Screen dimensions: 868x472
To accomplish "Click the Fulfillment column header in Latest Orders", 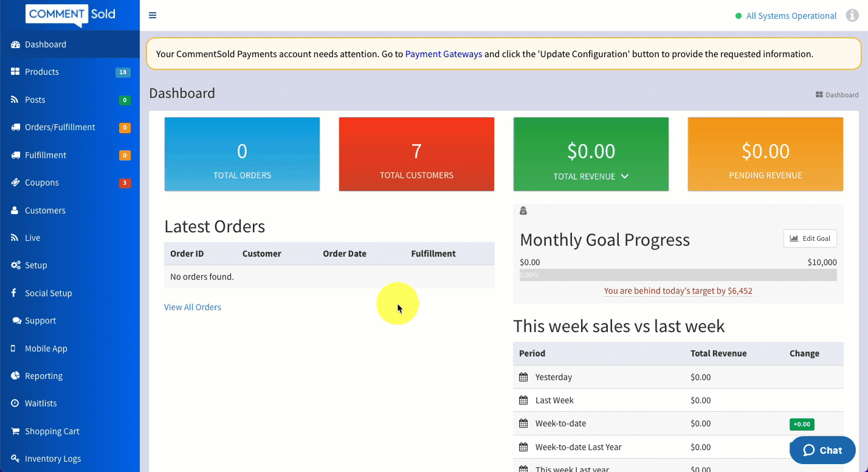I will 433,254.
